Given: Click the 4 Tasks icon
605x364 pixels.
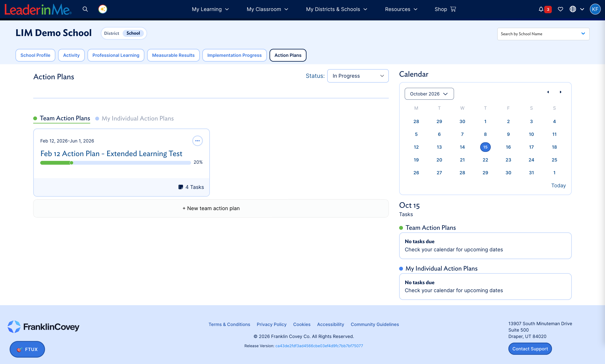Looking at the screenshot, I should [181, 187].
